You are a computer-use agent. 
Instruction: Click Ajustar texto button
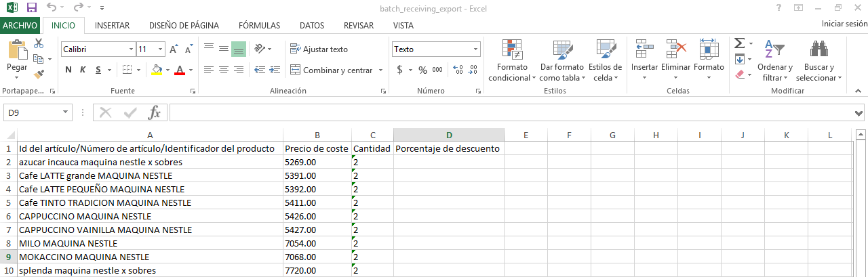click(x=319, y=49)
